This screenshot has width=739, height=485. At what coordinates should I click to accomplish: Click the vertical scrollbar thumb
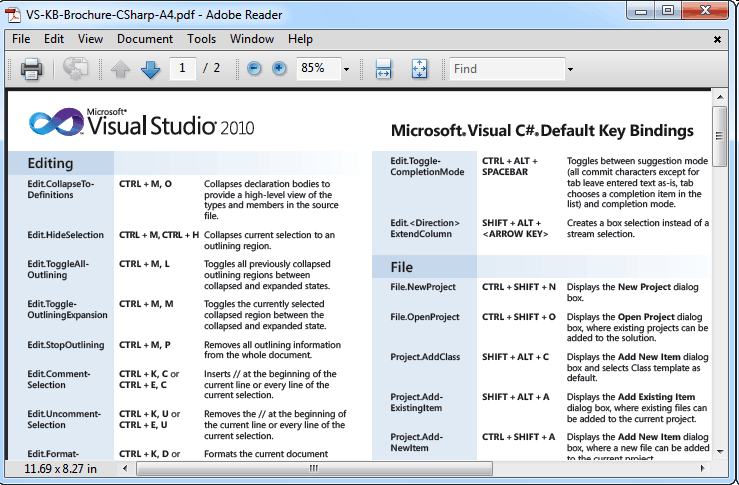[x=720, y=136]
